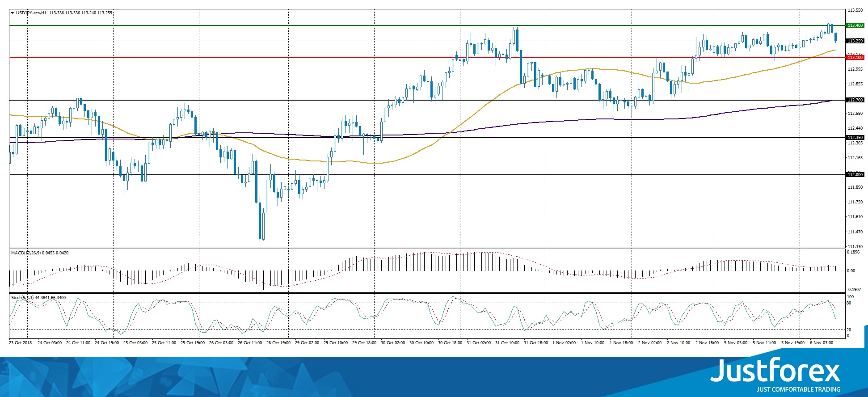The image size is (868, 397).
Task: Click the Stochastic scale value 20
Action: 849,330
